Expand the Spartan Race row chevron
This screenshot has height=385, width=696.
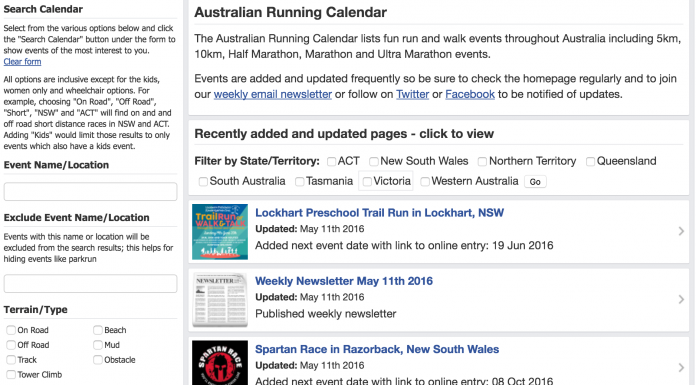click(x=681, y=367)
